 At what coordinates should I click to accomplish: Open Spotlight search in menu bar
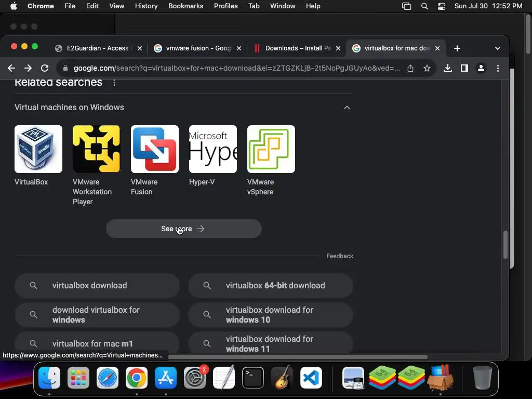424,6
